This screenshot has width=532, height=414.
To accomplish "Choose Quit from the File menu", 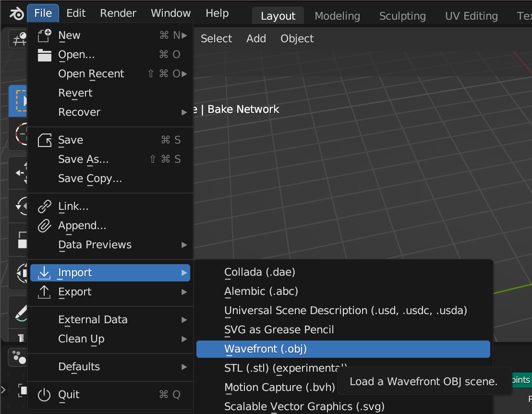I will pos(110,395).
